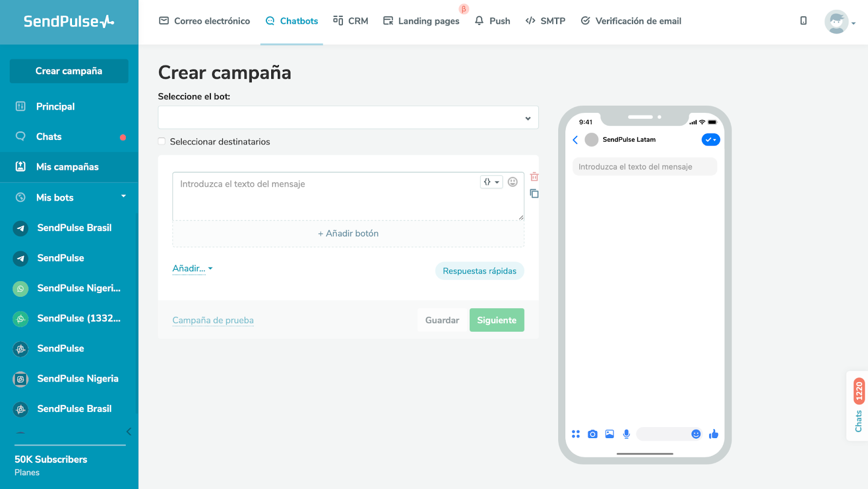The height and width of the screenshot is (489, 868).
Task: Expand the Añadir... dropdown
Action: [x=193, y=269]
